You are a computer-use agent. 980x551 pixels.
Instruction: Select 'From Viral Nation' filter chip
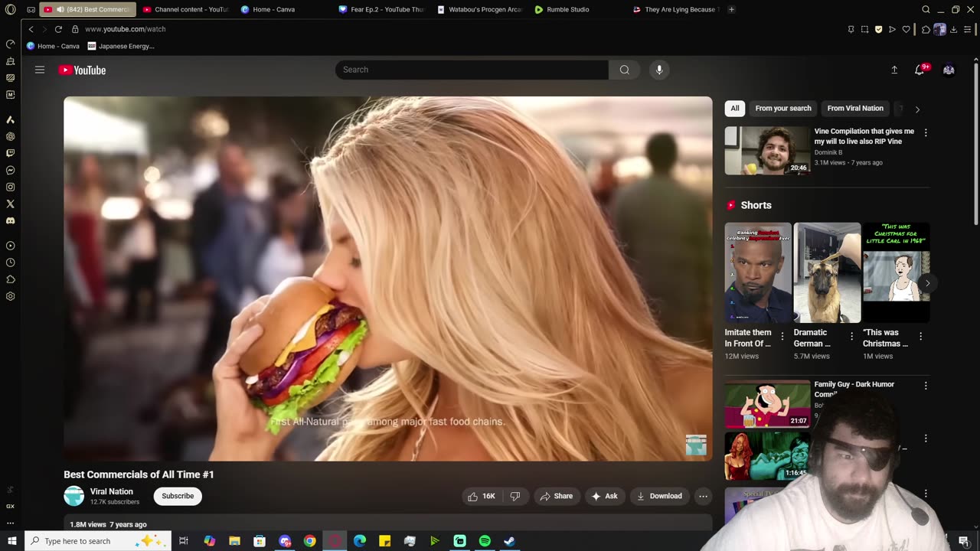pos(855,108)
